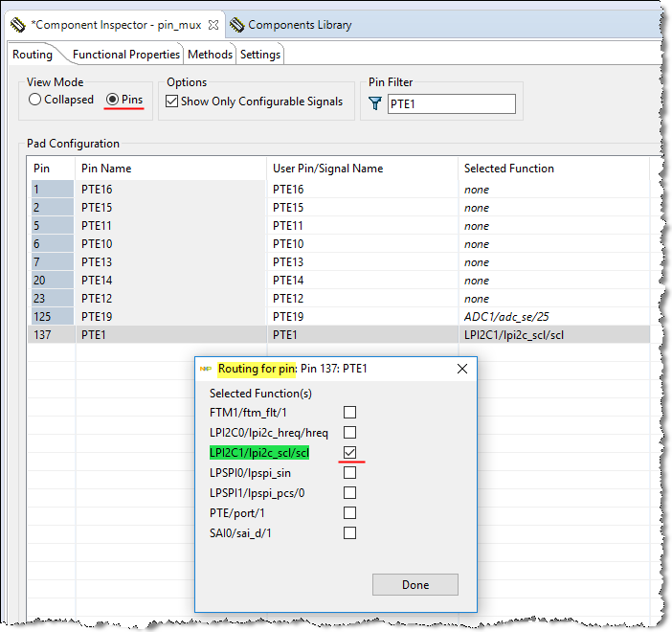The width and height of the screenshot is (672, 632).
Task: Uncheck the LPI2C1/lpi2c_scl/scl checkbox
Action: point(349,452)
